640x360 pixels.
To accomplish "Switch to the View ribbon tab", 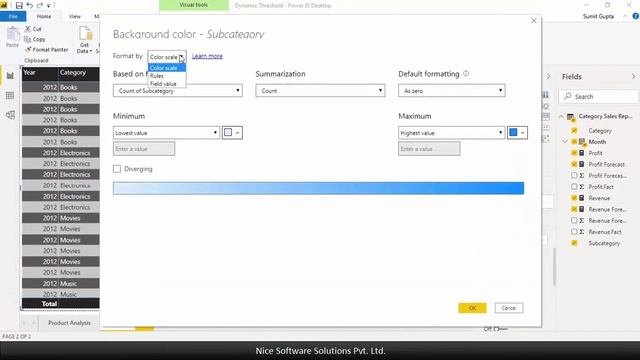I will pyautogui.click(x=75, y=16).
